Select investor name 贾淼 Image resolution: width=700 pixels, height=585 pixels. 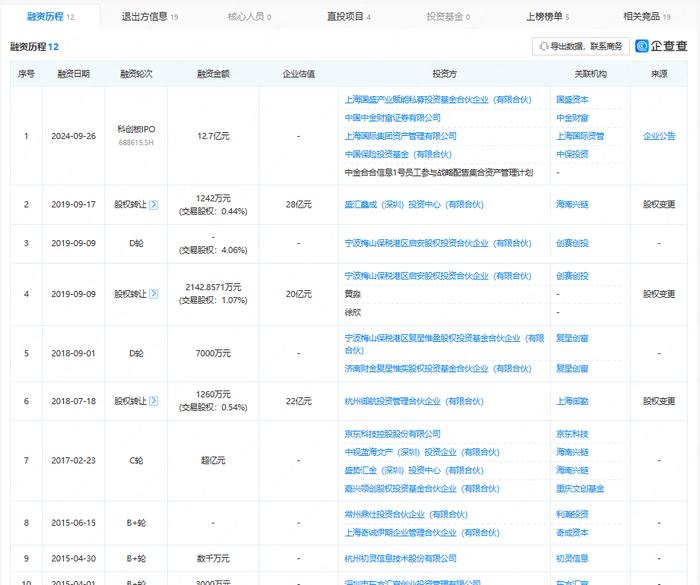click(x=353, y=294)
